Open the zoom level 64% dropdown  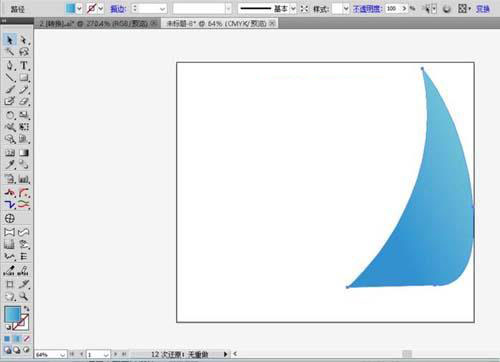pyautogui.click(x=62, y=354)
